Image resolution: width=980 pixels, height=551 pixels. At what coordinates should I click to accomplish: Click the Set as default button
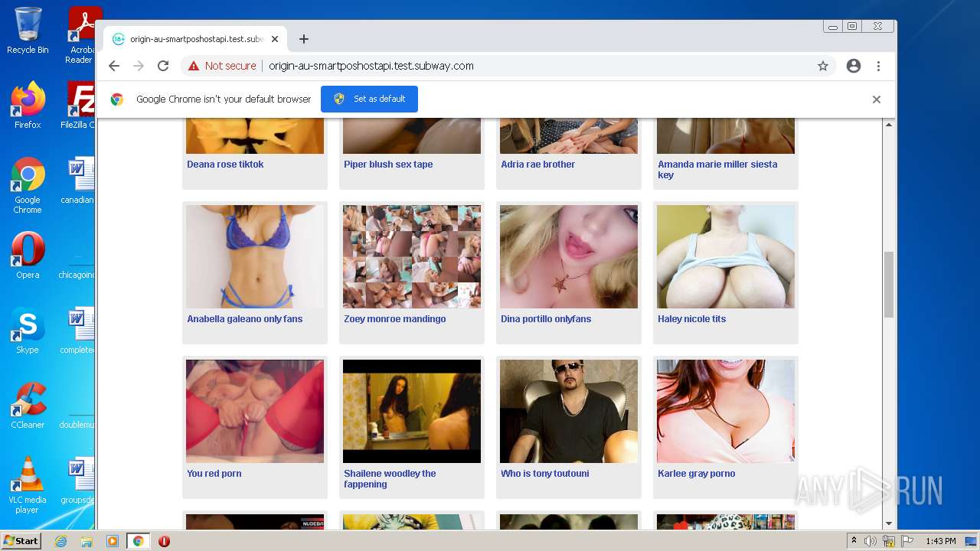pos(369,99)
